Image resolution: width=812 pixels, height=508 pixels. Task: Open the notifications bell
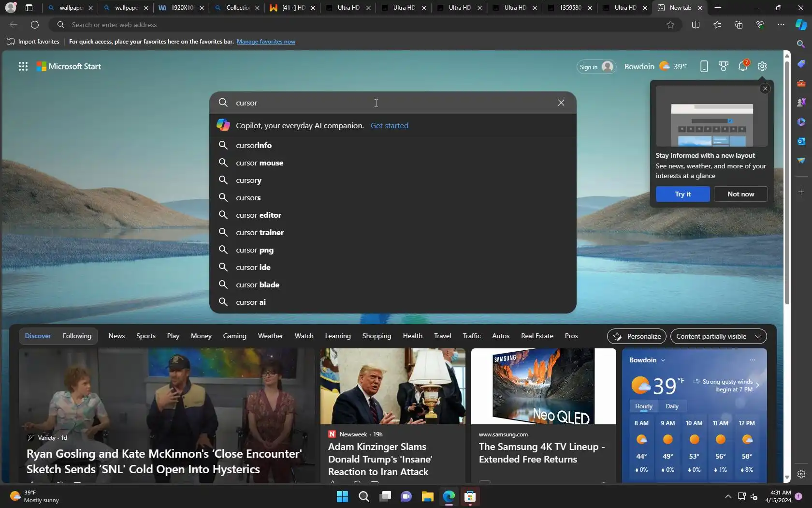click(x=743, y=66)
